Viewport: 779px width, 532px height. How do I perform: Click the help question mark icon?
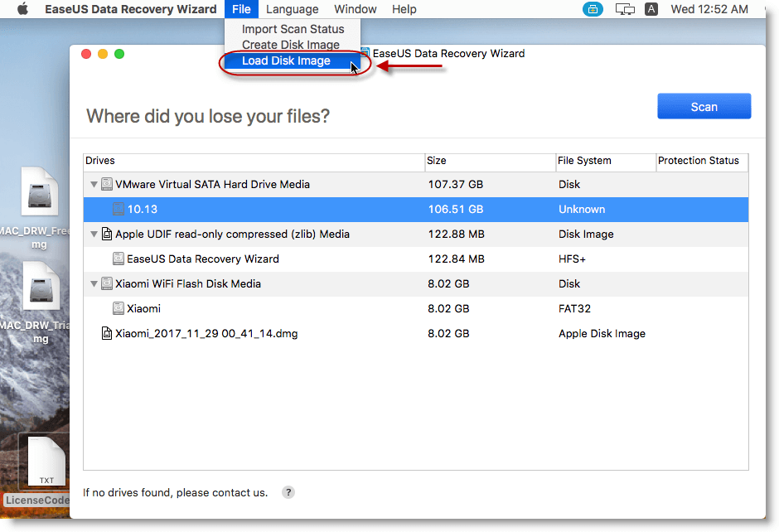[x=288, y=492]
